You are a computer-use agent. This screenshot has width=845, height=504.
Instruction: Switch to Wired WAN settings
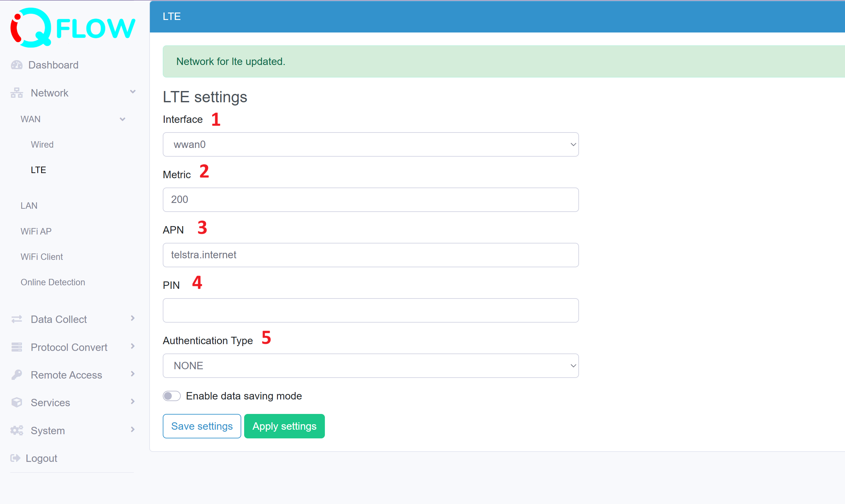[x=42, y=144]
